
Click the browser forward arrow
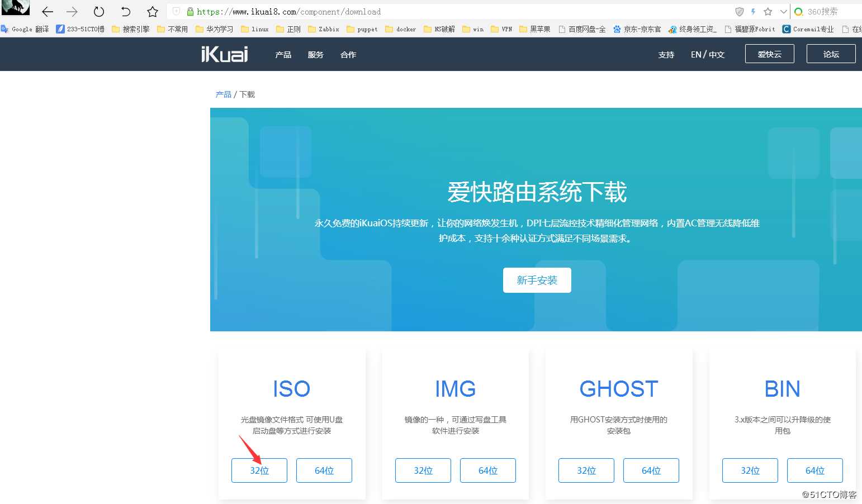[x=72, y=12]
